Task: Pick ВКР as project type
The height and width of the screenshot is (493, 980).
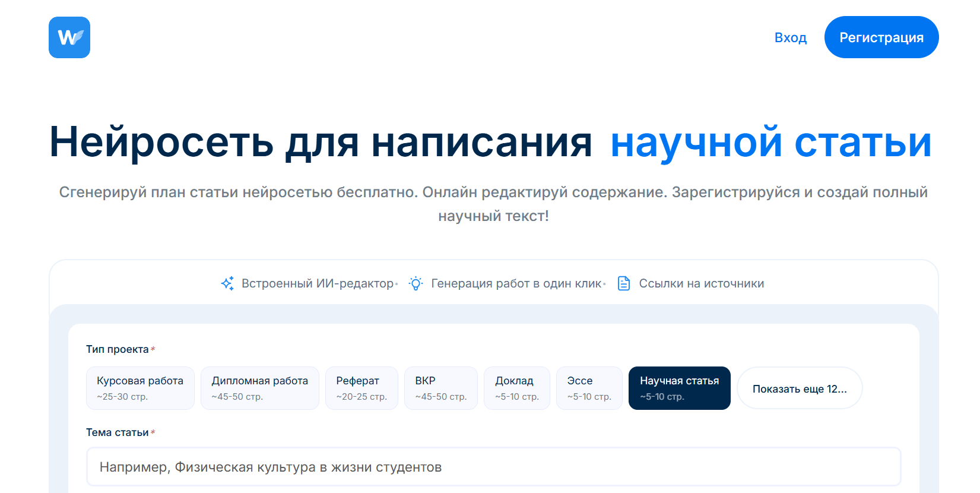Action: tap(440, 388)
